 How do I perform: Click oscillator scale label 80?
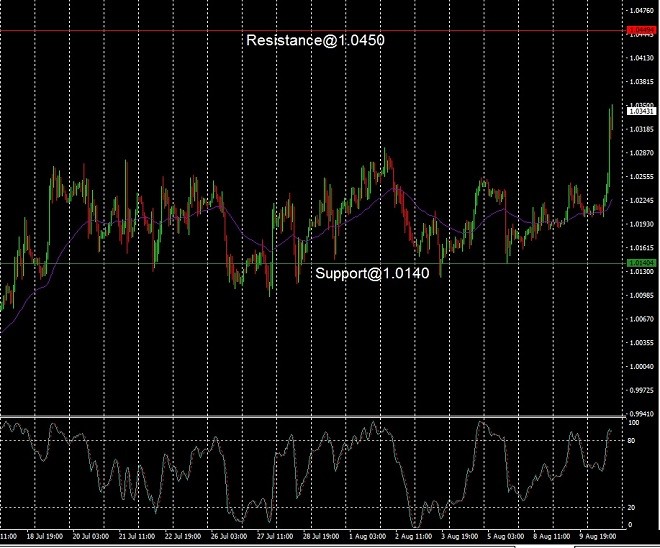[631, 441]
